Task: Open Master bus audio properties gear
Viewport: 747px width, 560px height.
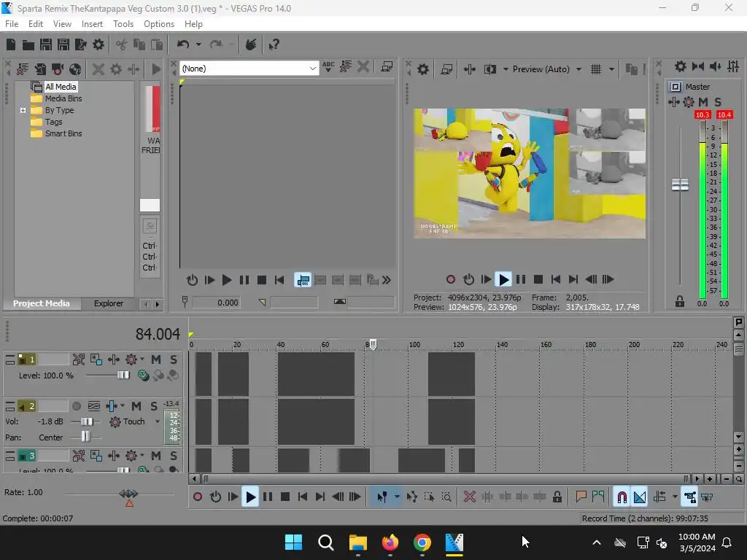Action: click(681, 66)
